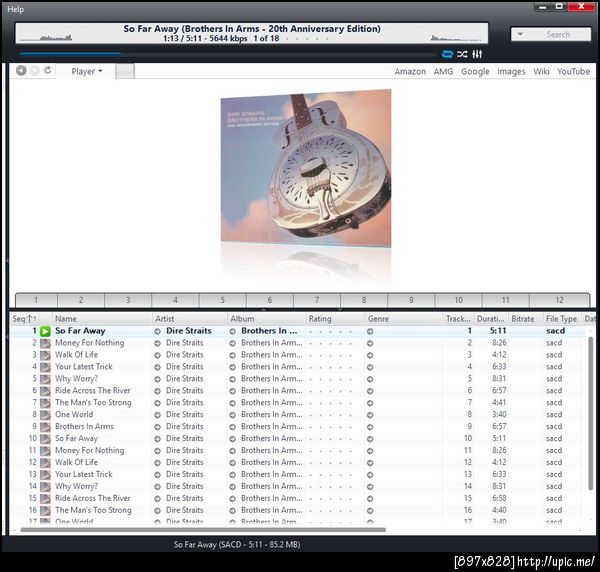Sort by the Name column header
The height and width of the screenshot is (572, 600).
click(101, 319)
